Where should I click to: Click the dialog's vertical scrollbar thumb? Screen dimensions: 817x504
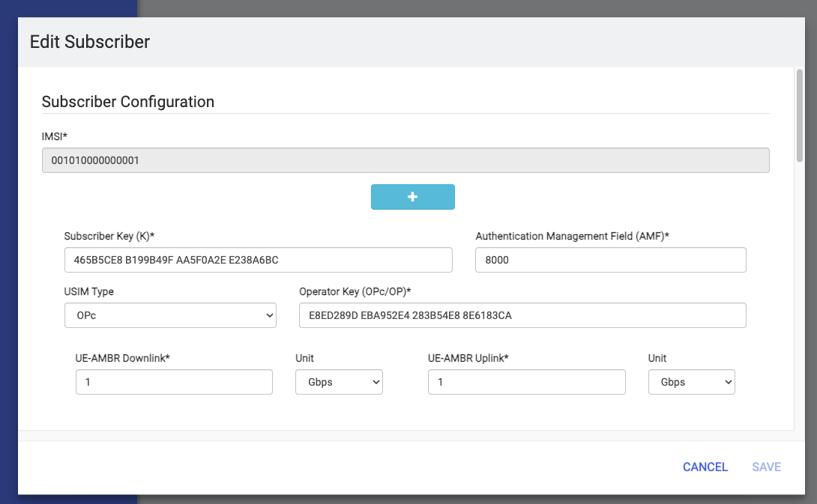click(x=800, y=115)
